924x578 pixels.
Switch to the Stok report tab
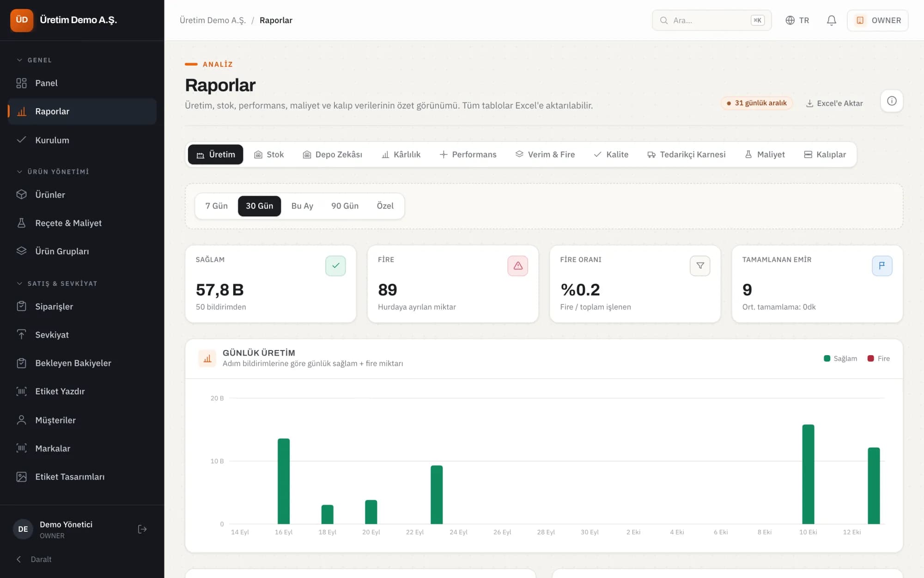coord(269,154)
